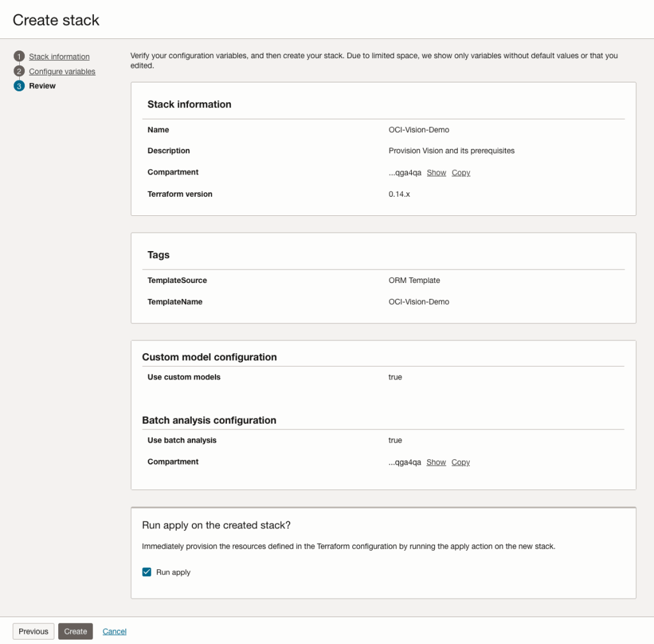Viewport: 654px width, 644px height.
Task: Show compartment ID in Batch analysis configuration
Action: [436, 462]
